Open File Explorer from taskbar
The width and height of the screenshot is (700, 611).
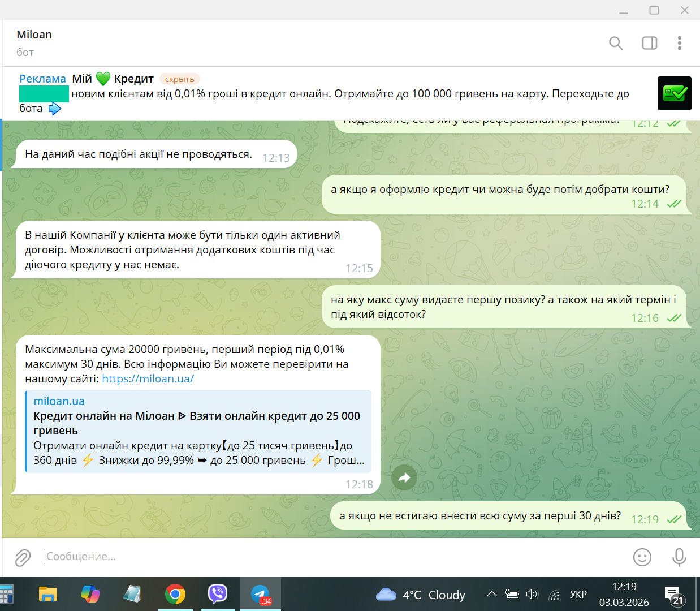(48, 594)
